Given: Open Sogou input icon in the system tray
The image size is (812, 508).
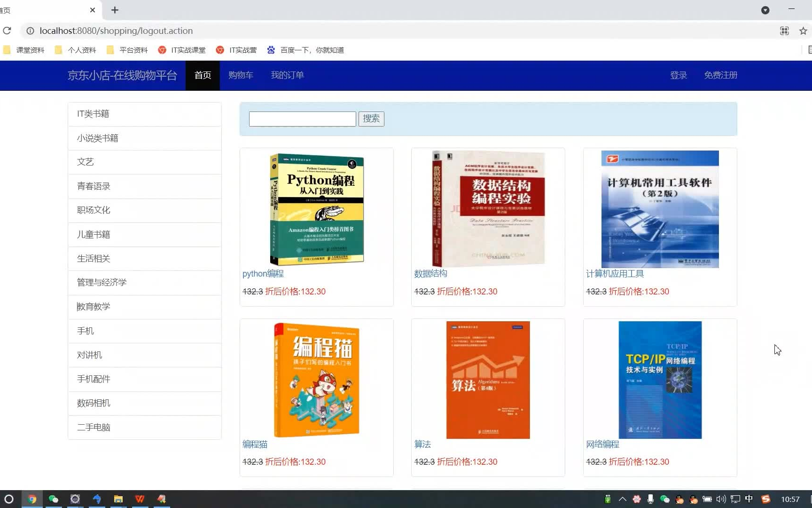Looking at the screenshot, I should tap(766, 499).
